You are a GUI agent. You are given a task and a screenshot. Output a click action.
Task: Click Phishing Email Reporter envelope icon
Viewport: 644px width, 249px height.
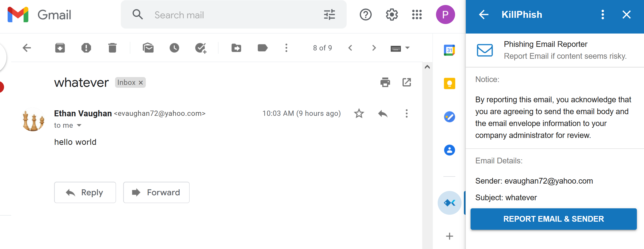tap(485, 50)
